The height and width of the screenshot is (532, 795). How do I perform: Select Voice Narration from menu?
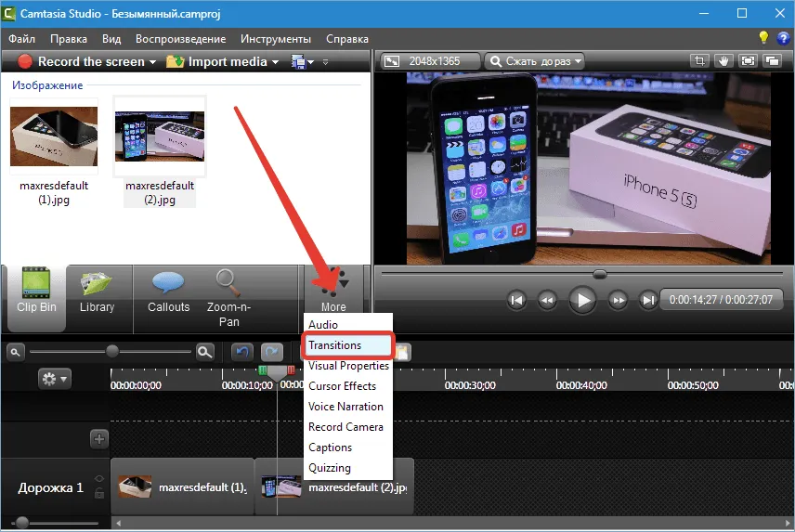pos(347,407)
